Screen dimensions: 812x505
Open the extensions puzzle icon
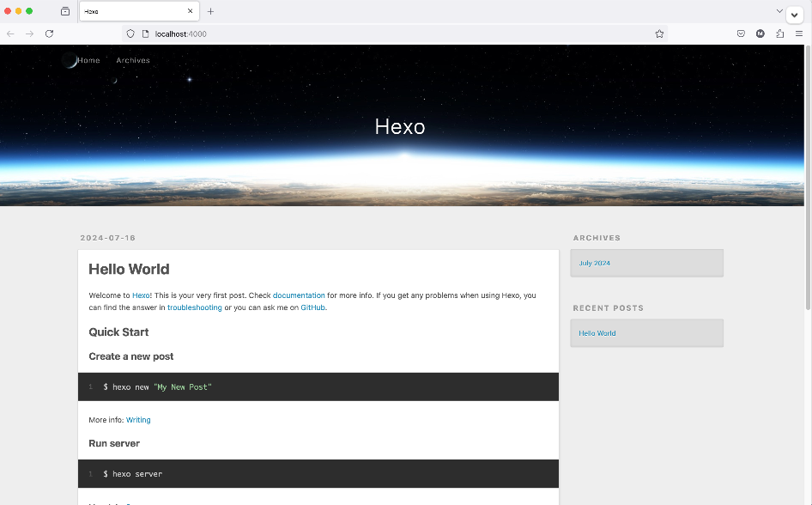(780, 33)
